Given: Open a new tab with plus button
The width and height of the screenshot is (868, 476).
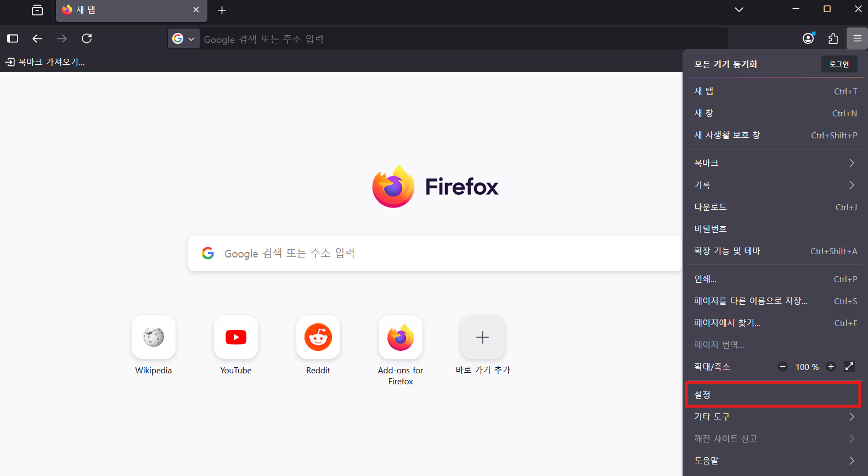Looking at the screenshot, I should pyautogui.click(x=222, y=10).
